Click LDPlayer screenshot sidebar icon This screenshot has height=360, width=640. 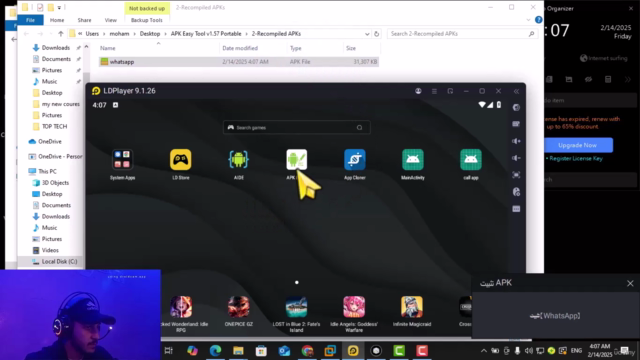tap(516, 175)
